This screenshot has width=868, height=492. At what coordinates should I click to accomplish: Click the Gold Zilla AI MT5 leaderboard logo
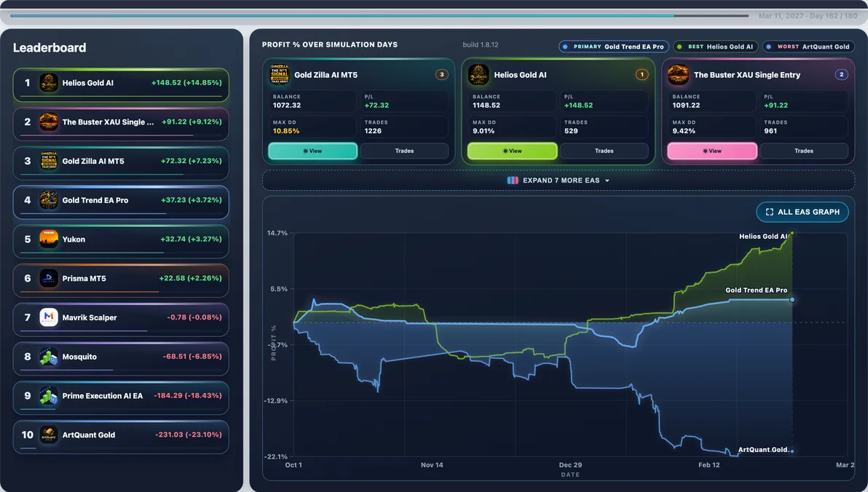[49, 161]
